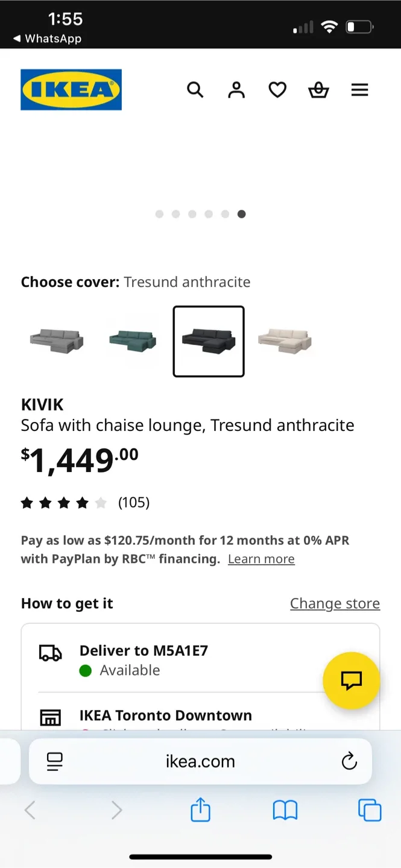401x868 pixels.
Task: Open the Learn more financing link
Action: (261, 559)
